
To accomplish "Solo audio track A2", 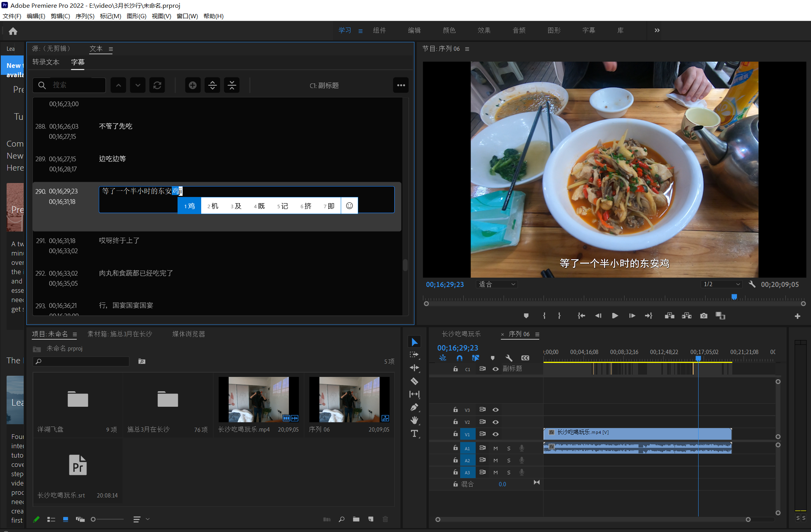I will point(509,460).
